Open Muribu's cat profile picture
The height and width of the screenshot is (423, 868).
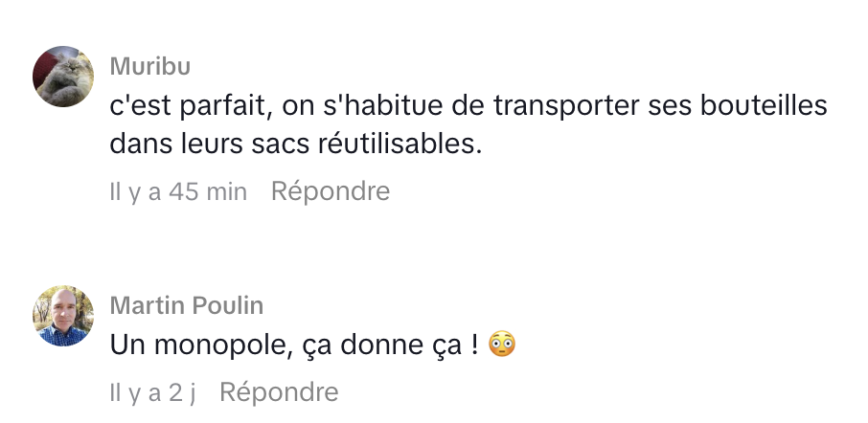coord(63,77)
